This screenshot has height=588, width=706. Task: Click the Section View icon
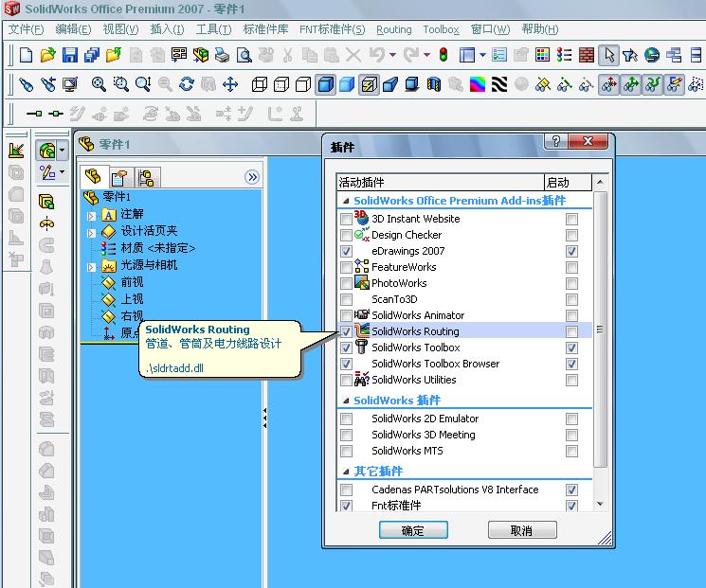[434, 84]
